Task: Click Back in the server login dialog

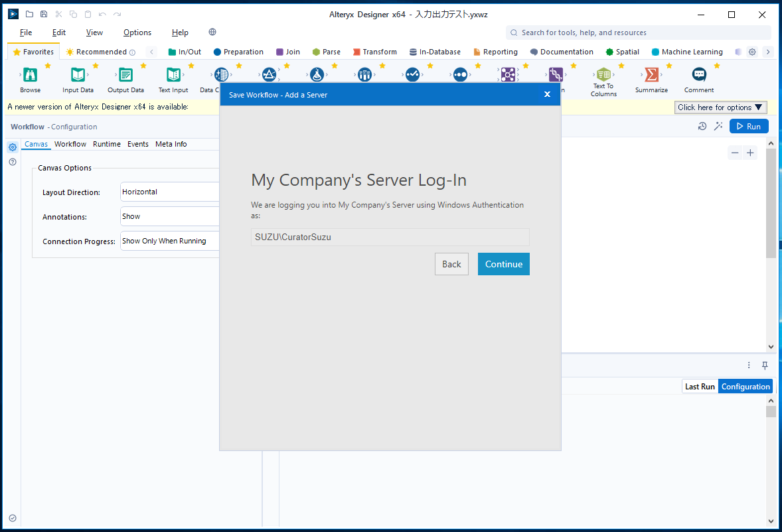Action: coord(451,263)
